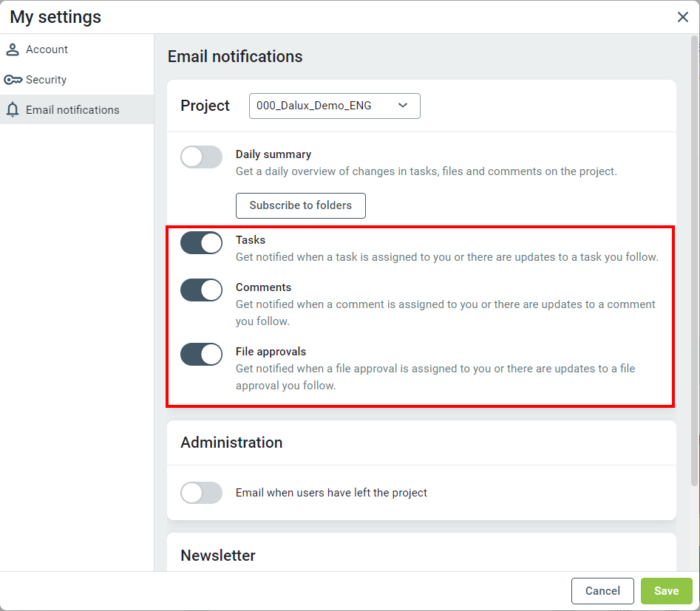Click the settings panel vertical scrollbar
Screen dimensions: 700x611
(x=695, y=259)
